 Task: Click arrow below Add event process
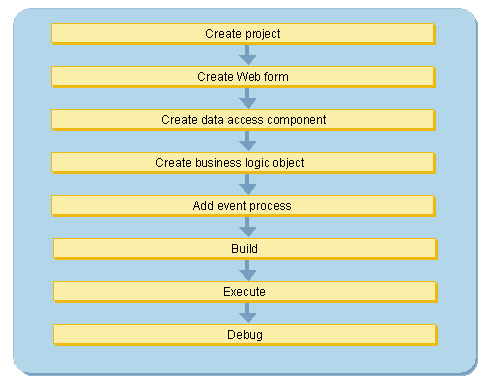tap(247, 227)
